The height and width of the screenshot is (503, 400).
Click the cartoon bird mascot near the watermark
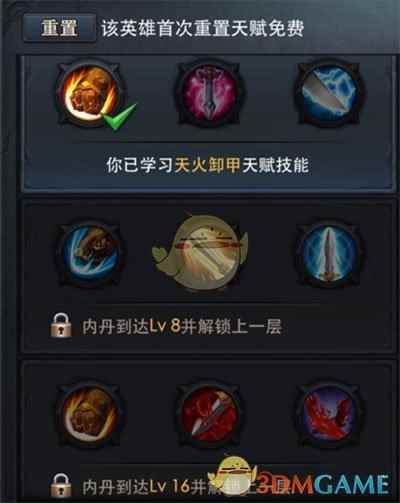coord(233,477)
